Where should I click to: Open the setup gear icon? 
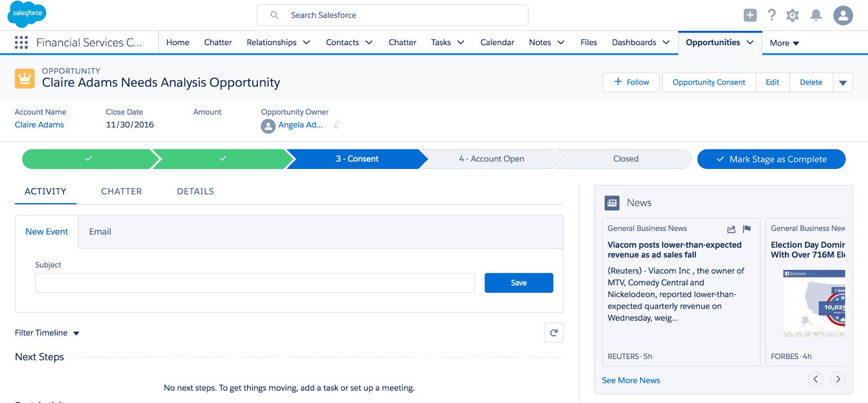(x=793, y=15)
